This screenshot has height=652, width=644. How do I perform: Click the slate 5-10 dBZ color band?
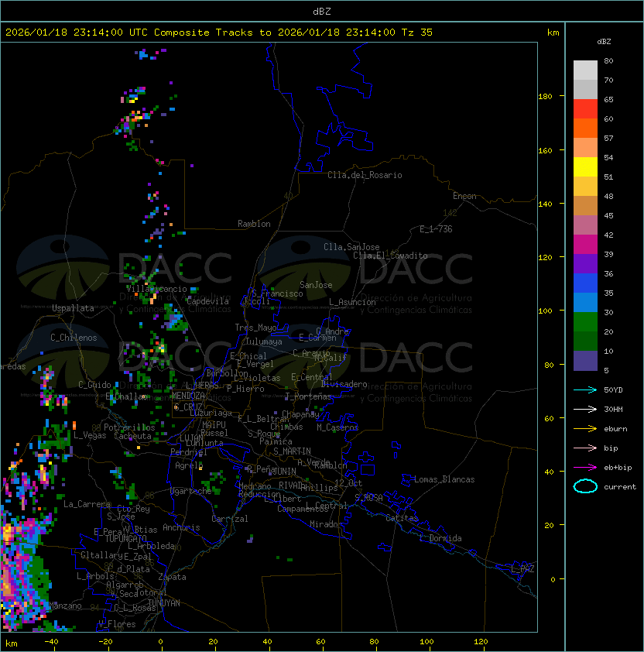point(585,361)
